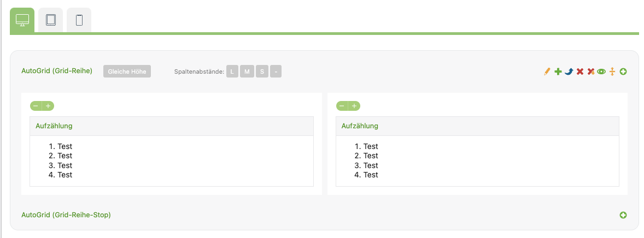Switch to the desktop view tab
The height and width of the screenshot is (238, 644).
pos(22,20)
